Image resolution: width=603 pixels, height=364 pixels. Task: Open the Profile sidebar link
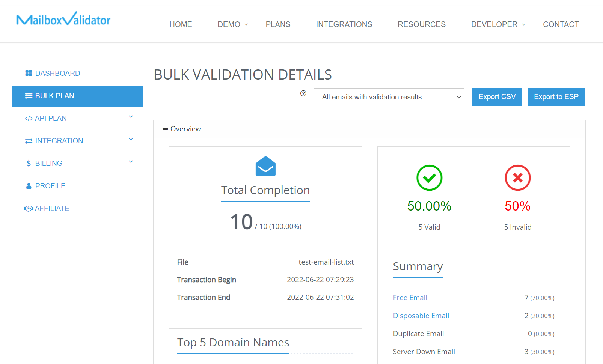pos(50,186)
